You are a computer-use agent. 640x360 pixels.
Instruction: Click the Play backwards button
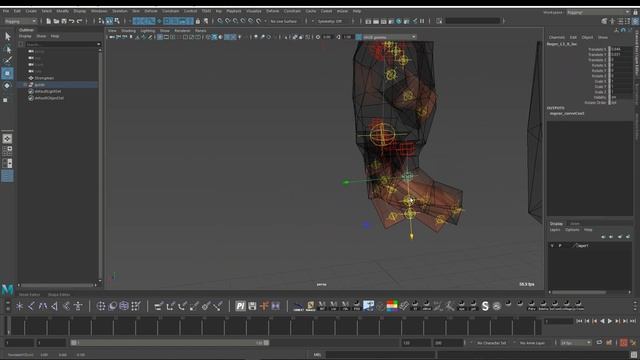[602, 322]
